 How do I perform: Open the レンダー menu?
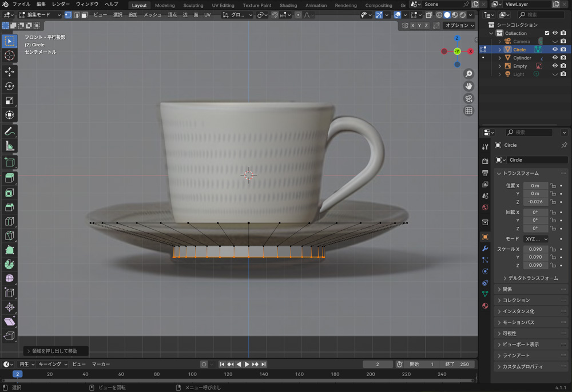(x=61, y=4)
